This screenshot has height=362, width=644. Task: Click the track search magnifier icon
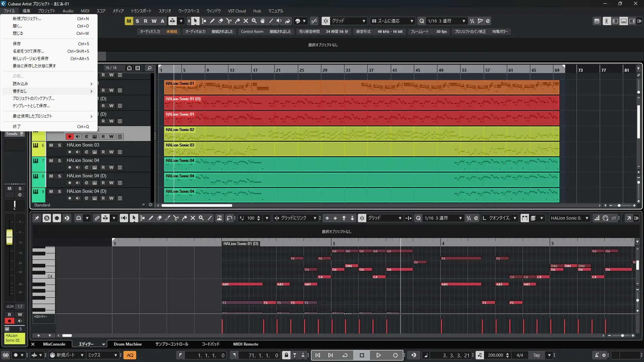coord(150,68)
